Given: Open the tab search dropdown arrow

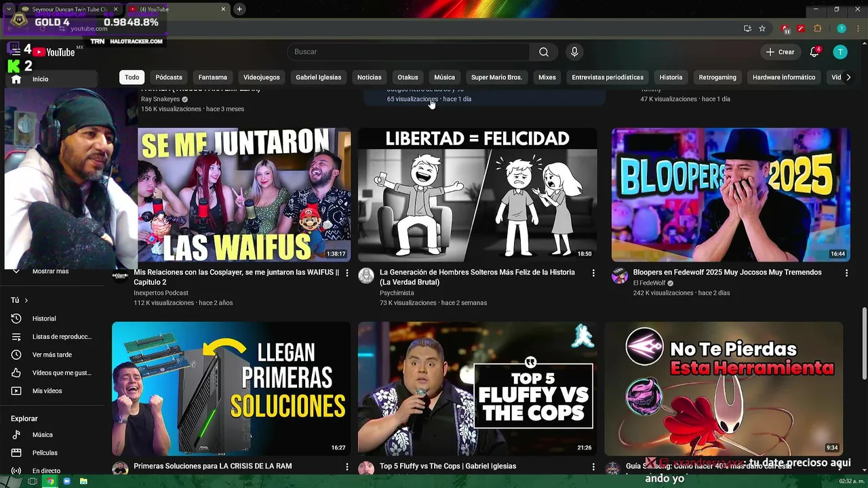Looking at the screenshot, I should (8, 9).
